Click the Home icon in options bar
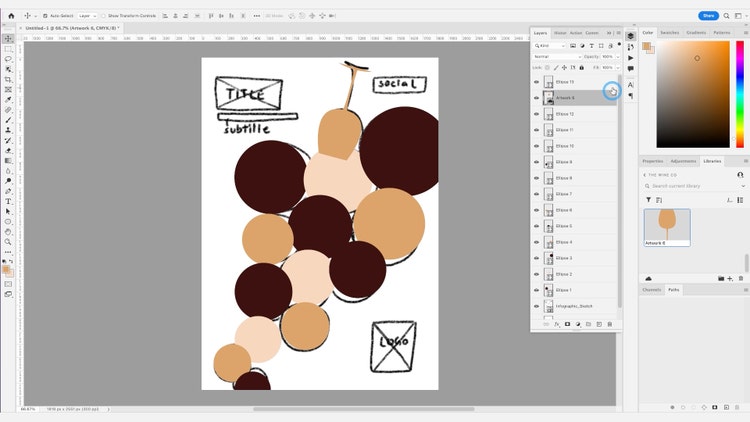 (11, 16)
